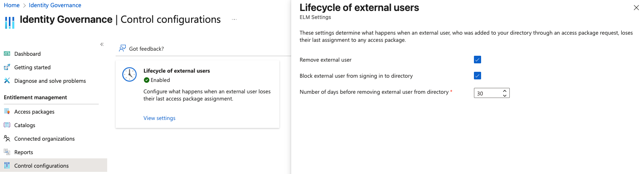Screen dimensions: 644x174
Task: Close the Lifecycle of external users panel
Action: (x=636, y=8)
